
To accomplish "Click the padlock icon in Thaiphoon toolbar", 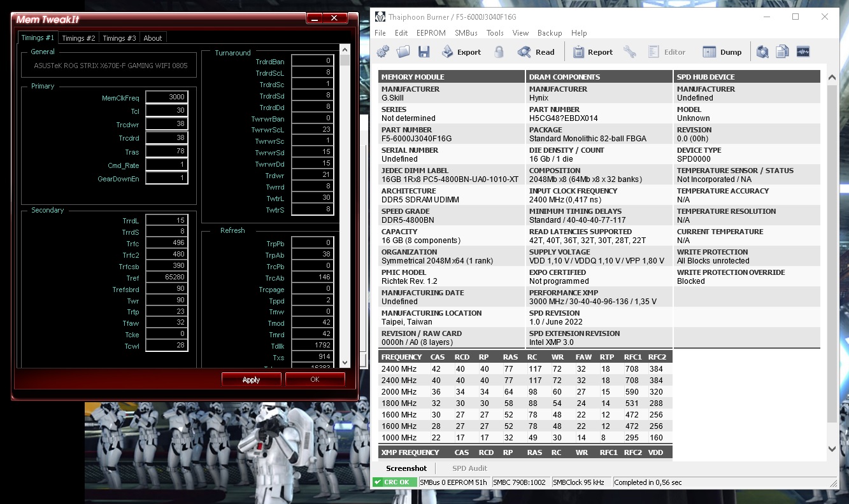I will click(499, 52).
